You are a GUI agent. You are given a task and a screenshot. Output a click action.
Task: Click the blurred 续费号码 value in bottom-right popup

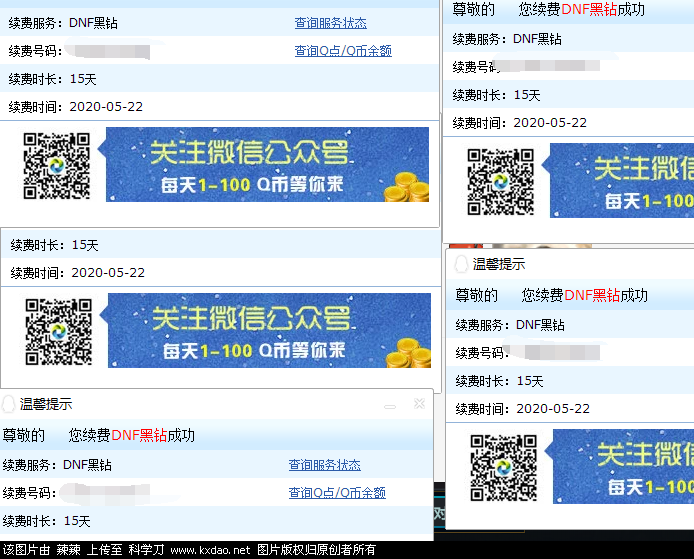552,352
